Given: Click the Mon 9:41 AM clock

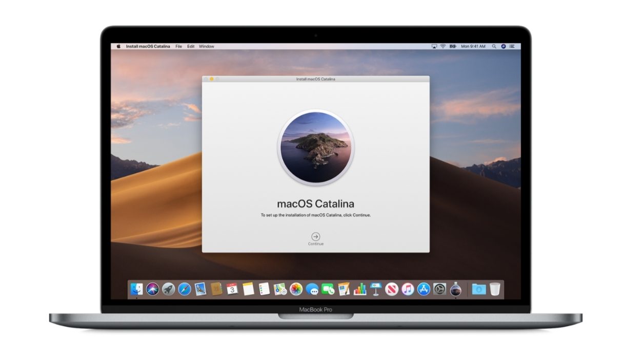Looking at the screenshot, I should (473, 46).
